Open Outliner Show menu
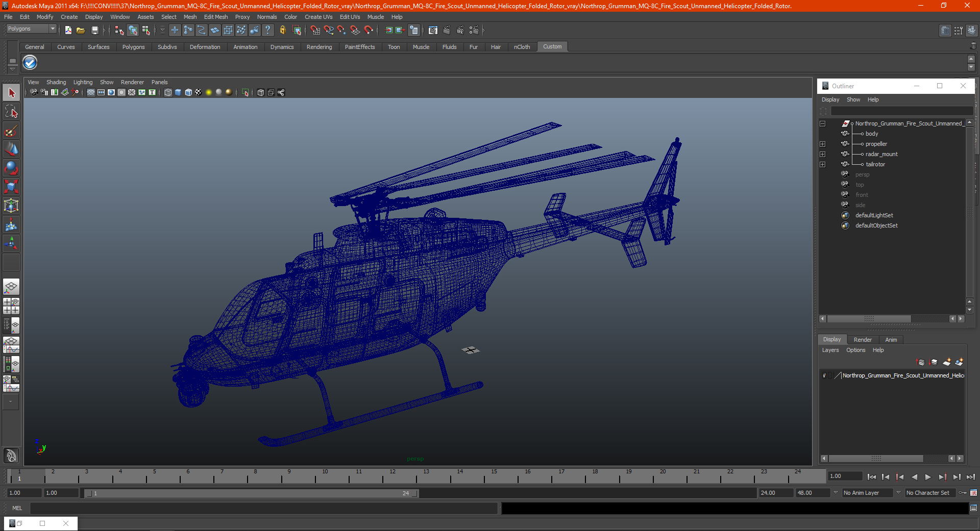The image size is (980, 531). 853,100
